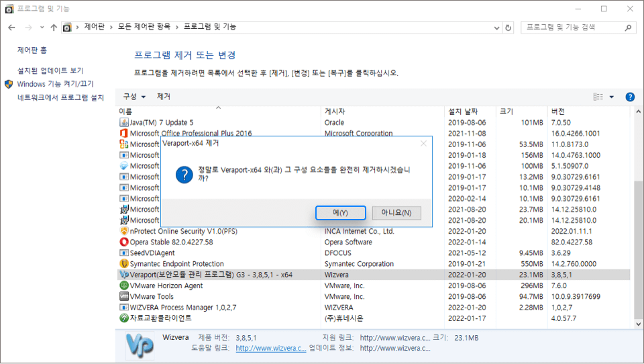
Task: Click 제거 in the toolbar
Action: point(164,97)
